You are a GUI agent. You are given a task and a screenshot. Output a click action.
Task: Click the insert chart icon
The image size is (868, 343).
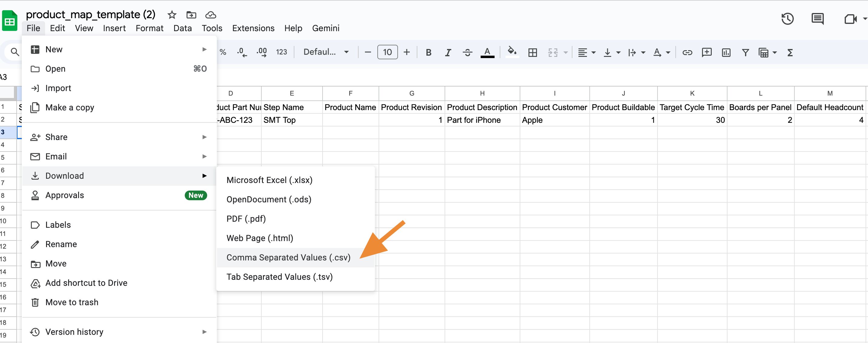726,53
